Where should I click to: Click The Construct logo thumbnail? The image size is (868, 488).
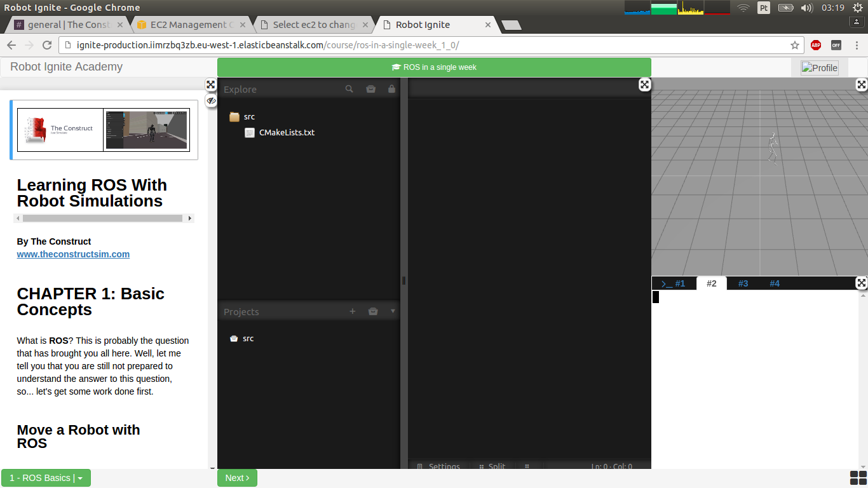[x=60, y=130]
